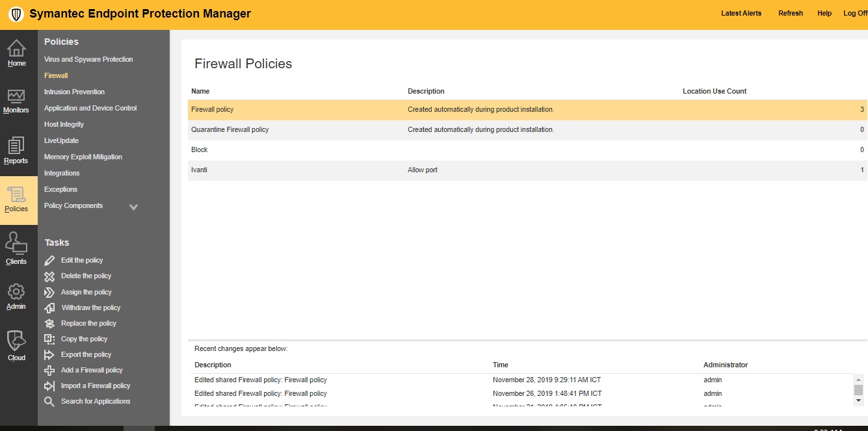The width and height of the screenshot is (868, 431).
Task: Click the Copy the policy icon
Action: click(x=49, y=339)
